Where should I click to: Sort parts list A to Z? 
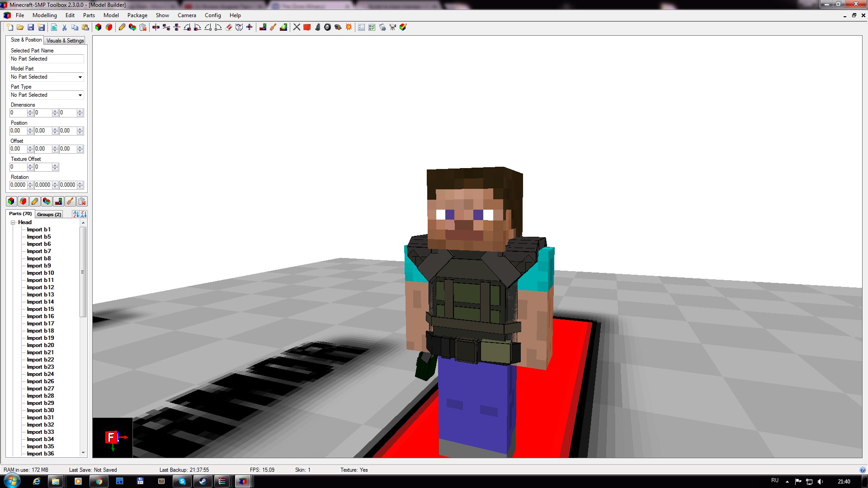76,214
